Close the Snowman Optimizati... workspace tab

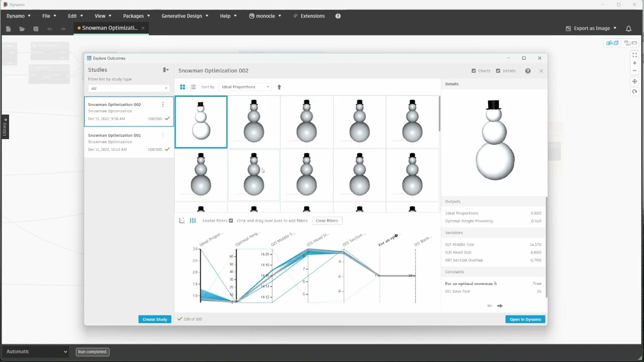tap(143, 28)
